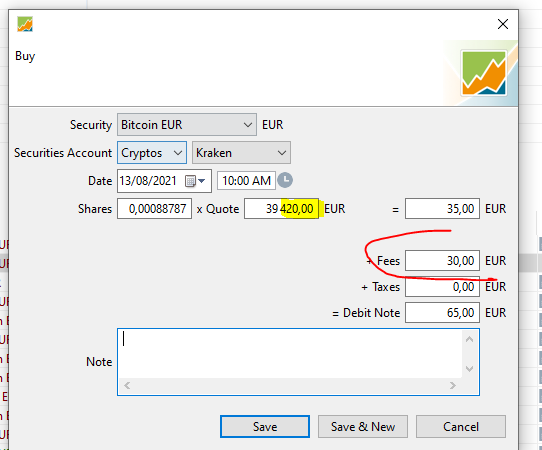Click the Taxes amount field
Image resolution: width=542 pixels, height=450 pixels.
click(x=442, y=287)
